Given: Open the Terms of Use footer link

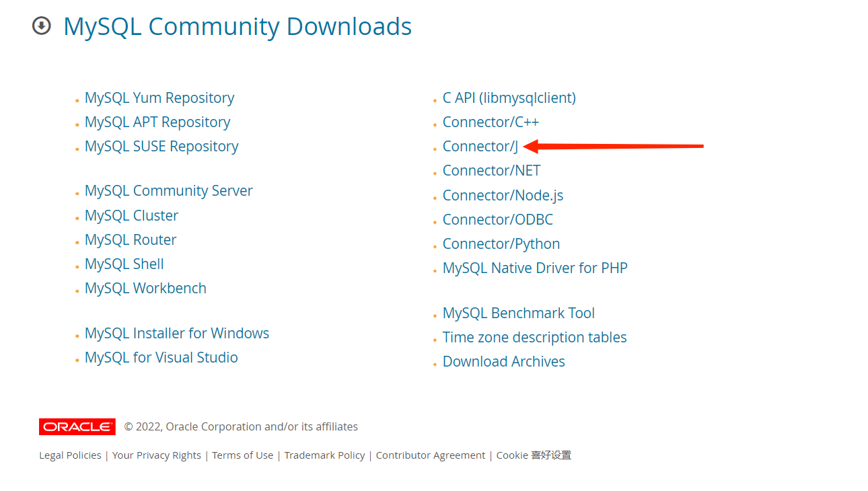Looking at the screenshot, I should (243, 455).
